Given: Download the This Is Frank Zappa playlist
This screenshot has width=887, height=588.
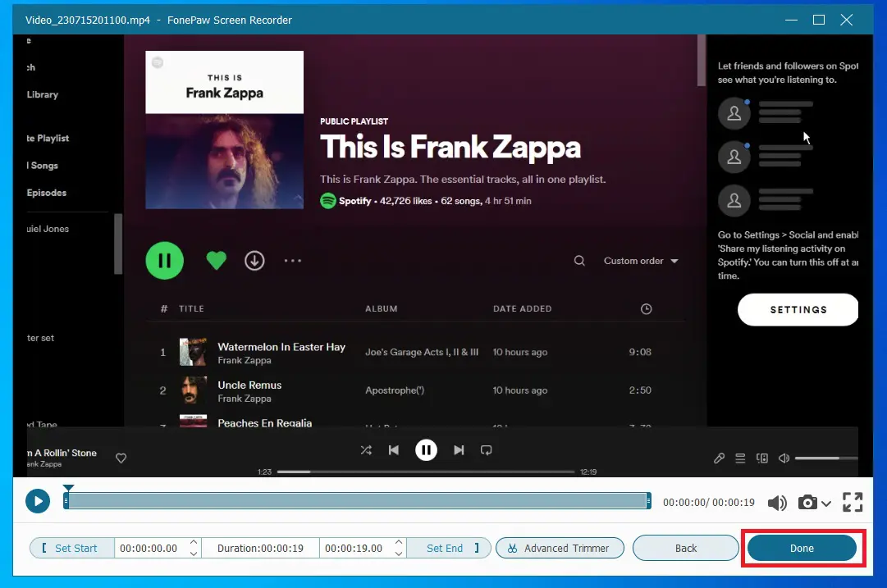Looking at the screenshot, I should (254, 261).
